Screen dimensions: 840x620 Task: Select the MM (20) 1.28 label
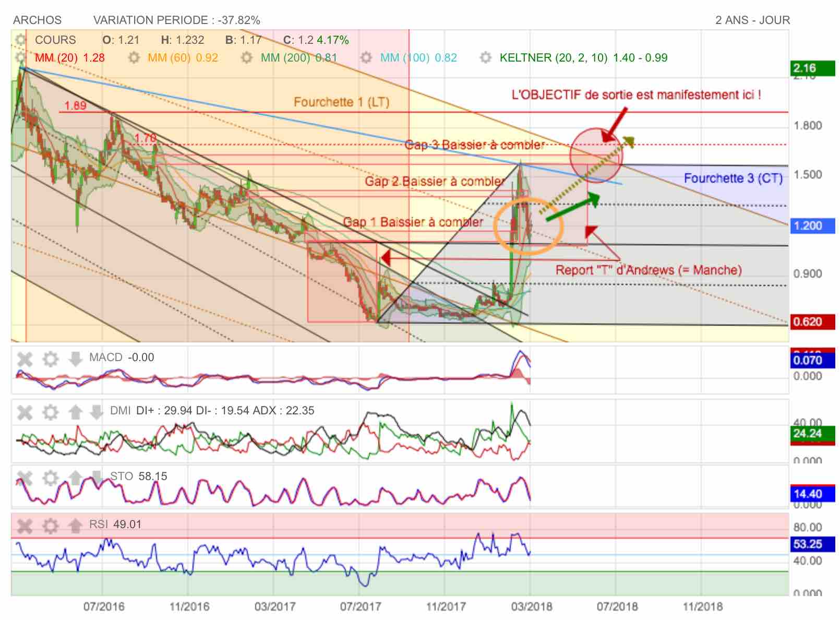pyautogui.click(x=70, y=57)
